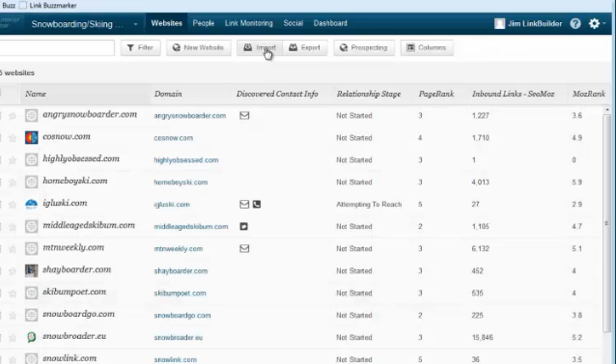The image size is (616, 364).
Task: Click globe icon beside mtnweekly.com name
Action: 32,248
